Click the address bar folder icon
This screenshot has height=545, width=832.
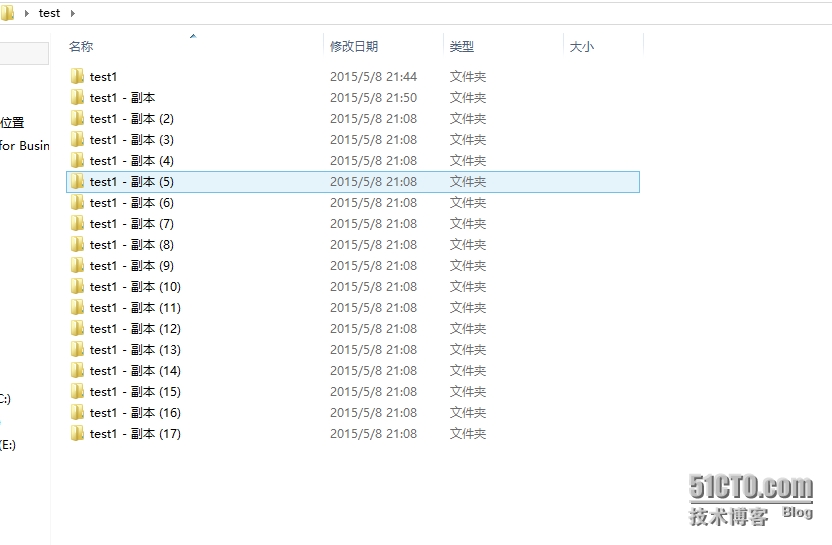coord(7,13)
